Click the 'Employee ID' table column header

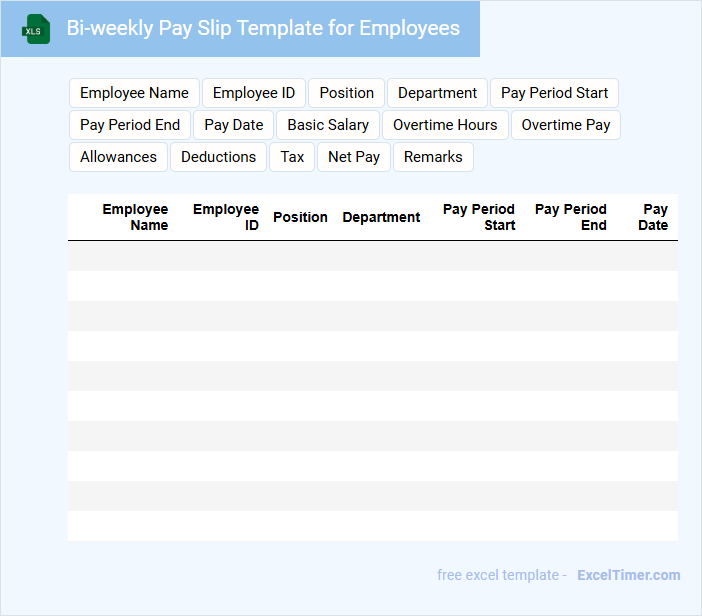click(x=226, y=217)
